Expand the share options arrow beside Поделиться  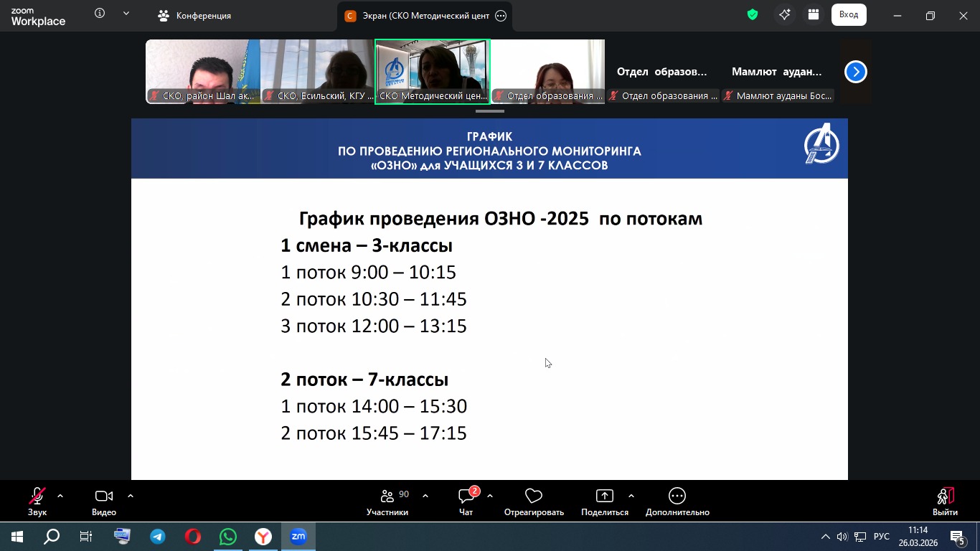631,496
